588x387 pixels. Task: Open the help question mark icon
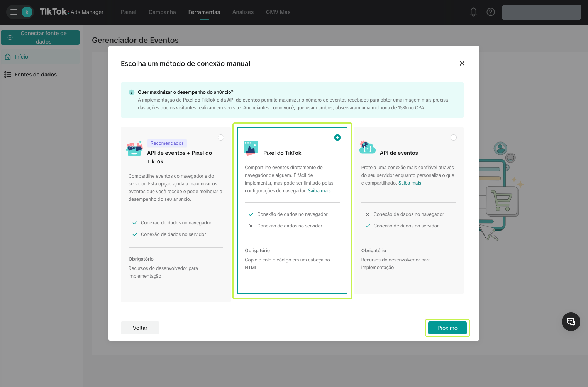point(491,12)
